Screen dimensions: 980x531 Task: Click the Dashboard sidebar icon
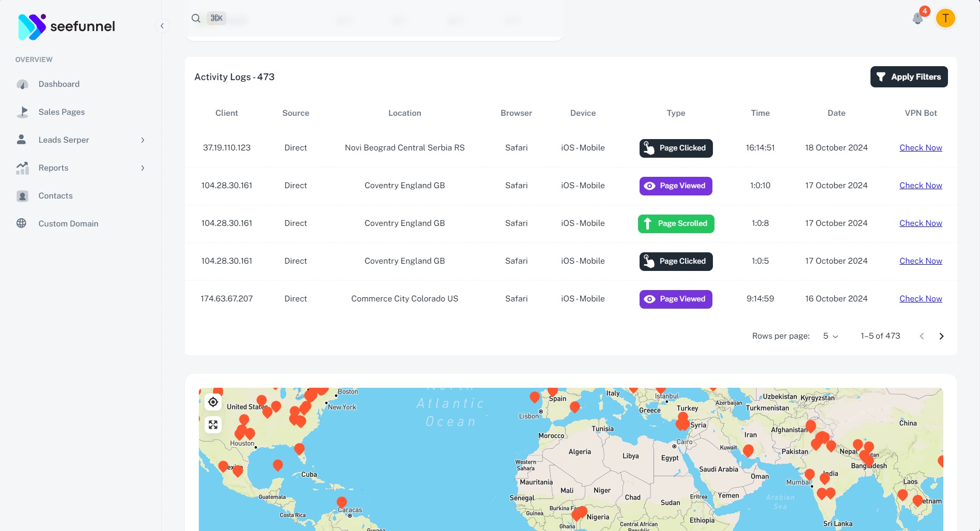22,84
